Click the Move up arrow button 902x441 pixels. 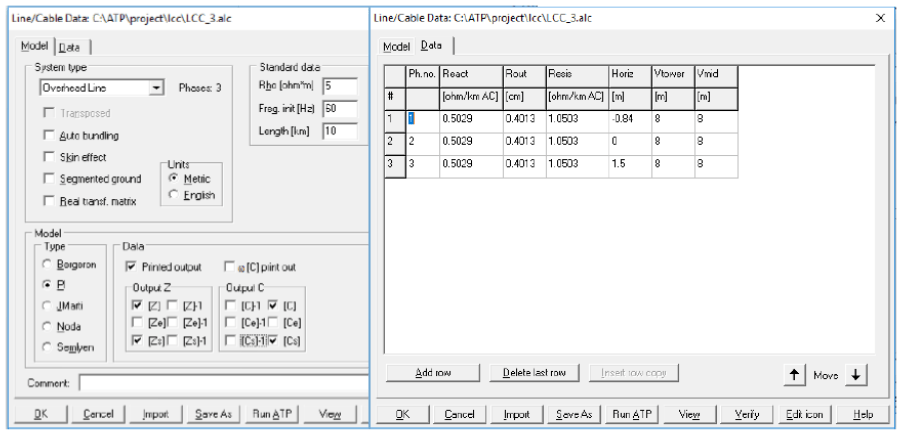pos(793,374)
